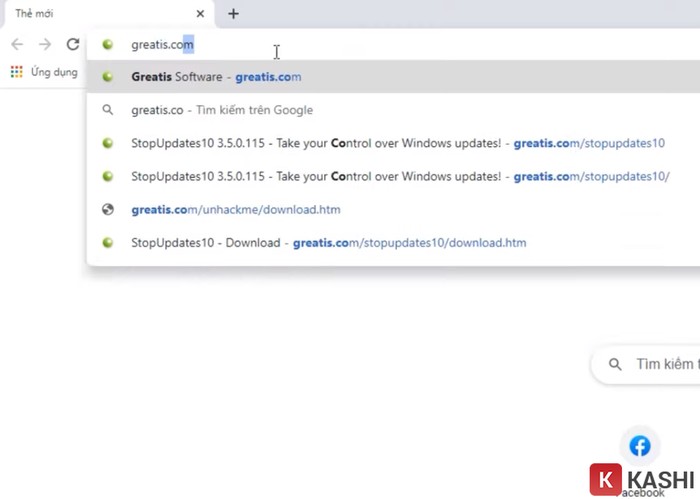Click the Facebook shortcut icon
The height and width of the screenshot is (499, 700).
[639, 446]
